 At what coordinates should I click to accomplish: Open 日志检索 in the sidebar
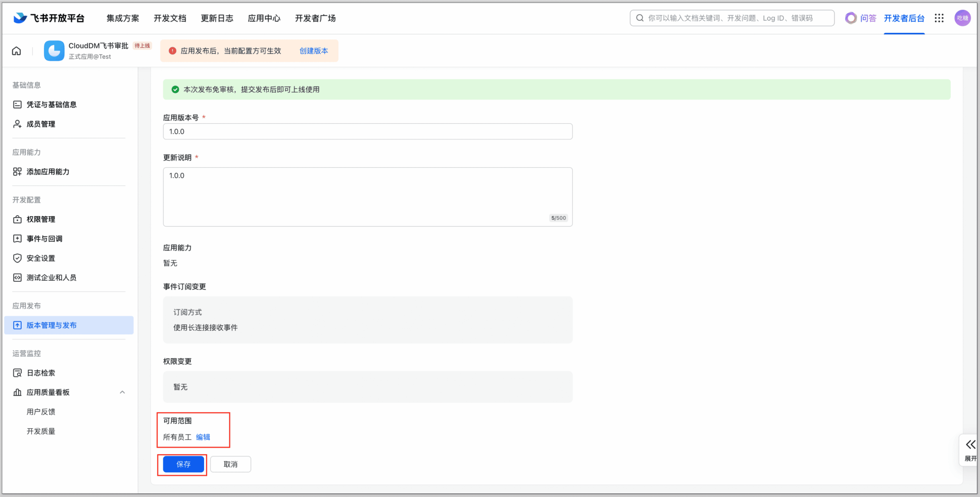click(x=40, y=373)
